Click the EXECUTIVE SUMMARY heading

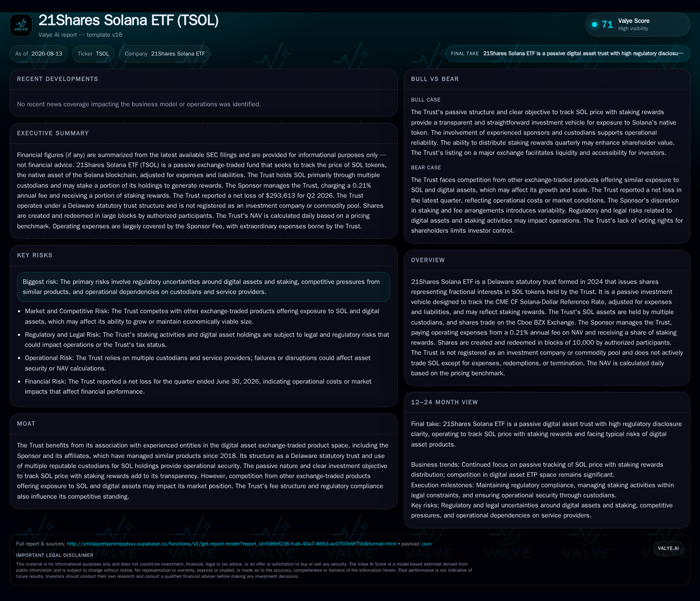pyautogui.click(x=53, y=133)
